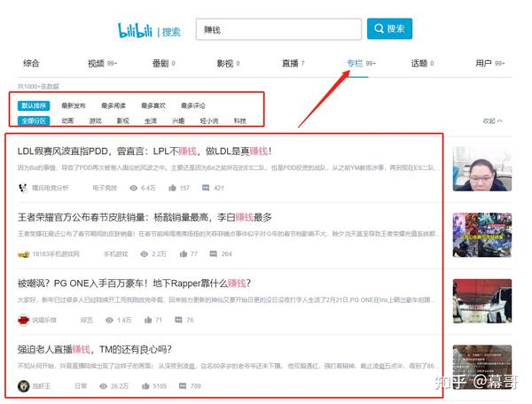Click the thumbs-up icon beside 157

coord(172,188)
